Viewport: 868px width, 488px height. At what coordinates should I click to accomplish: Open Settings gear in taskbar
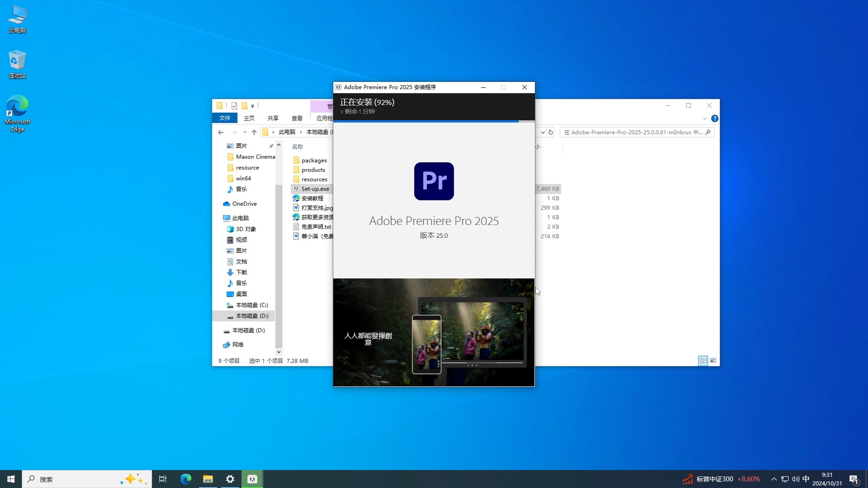pyautogui.click(x=230, y=479)
